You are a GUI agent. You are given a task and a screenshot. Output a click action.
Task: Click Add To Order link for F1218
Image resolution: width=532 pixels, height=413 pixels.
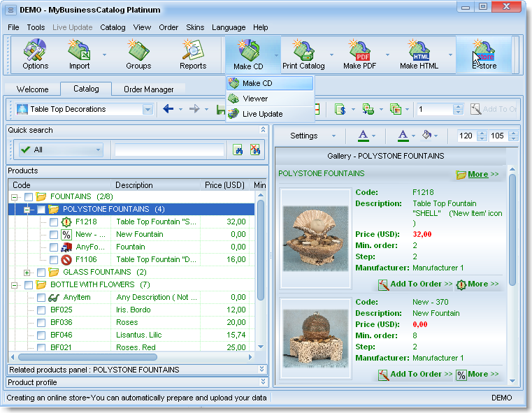415,284
